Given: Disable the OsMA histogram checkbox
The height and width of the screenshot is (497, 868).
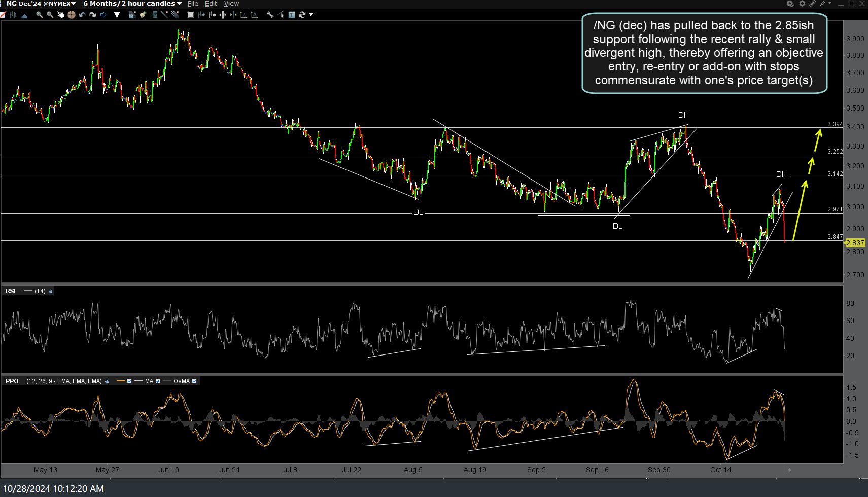Looking at the screenshot, I should 194,381.
